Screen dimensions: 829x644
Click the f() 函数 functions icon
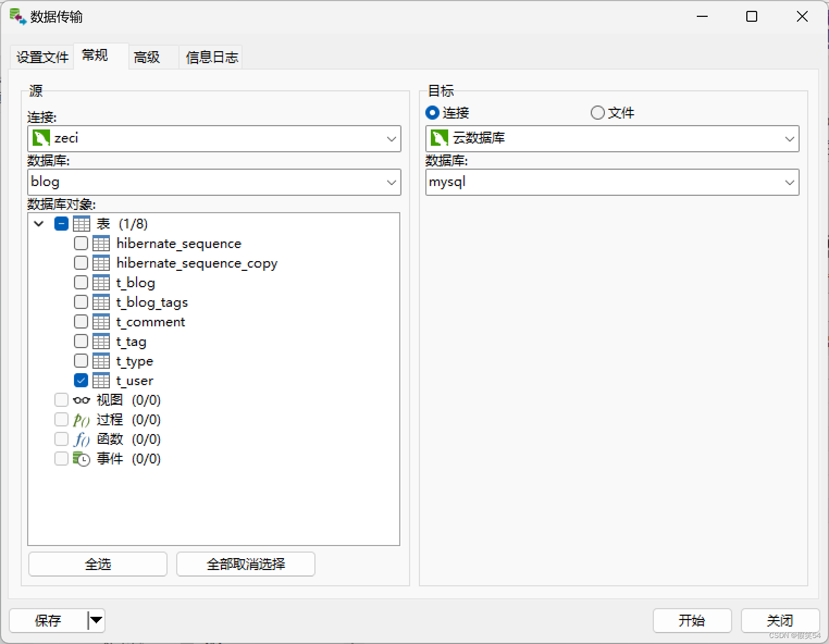81,439
